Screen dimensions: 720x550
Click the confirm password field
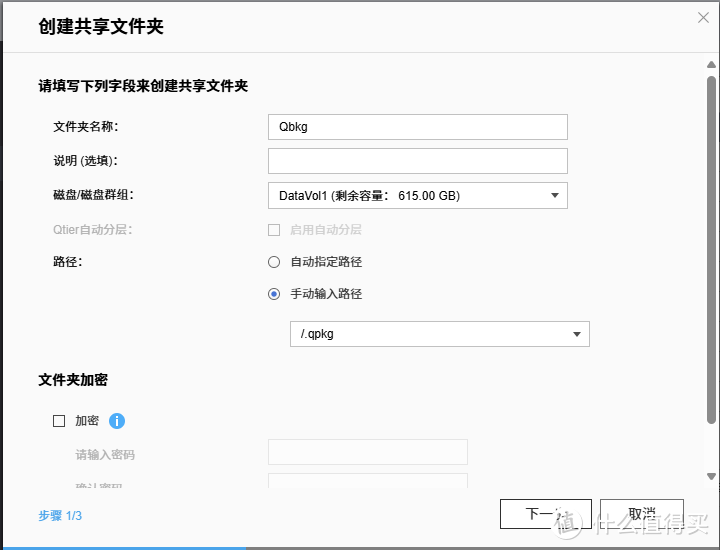tap(367, 481)
